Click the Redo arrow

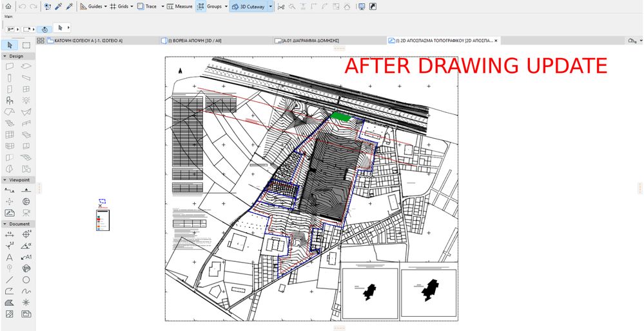(x=34, y=6)
